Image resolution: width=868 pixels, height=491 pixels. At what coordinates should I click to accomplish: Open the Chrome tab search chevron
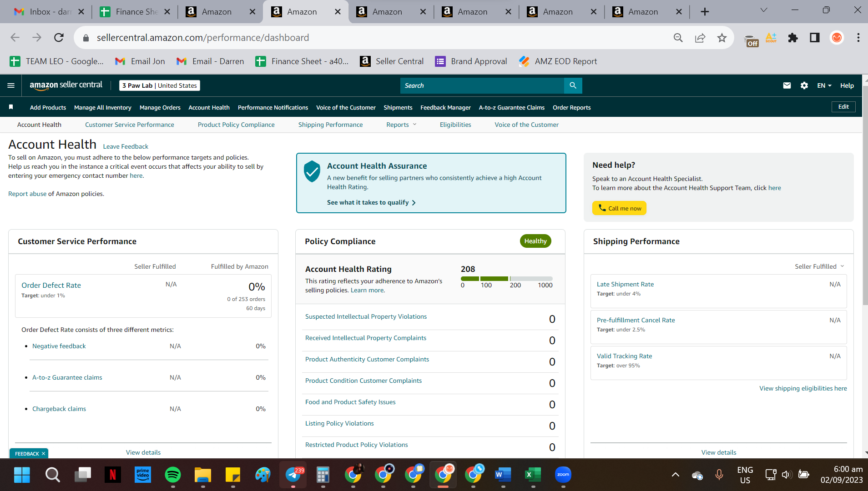coord(764,10)
